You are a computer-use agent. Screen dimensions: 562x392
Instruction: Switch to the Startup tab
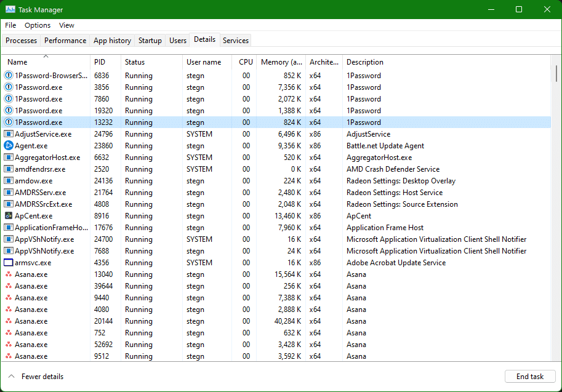click(150, 41)
